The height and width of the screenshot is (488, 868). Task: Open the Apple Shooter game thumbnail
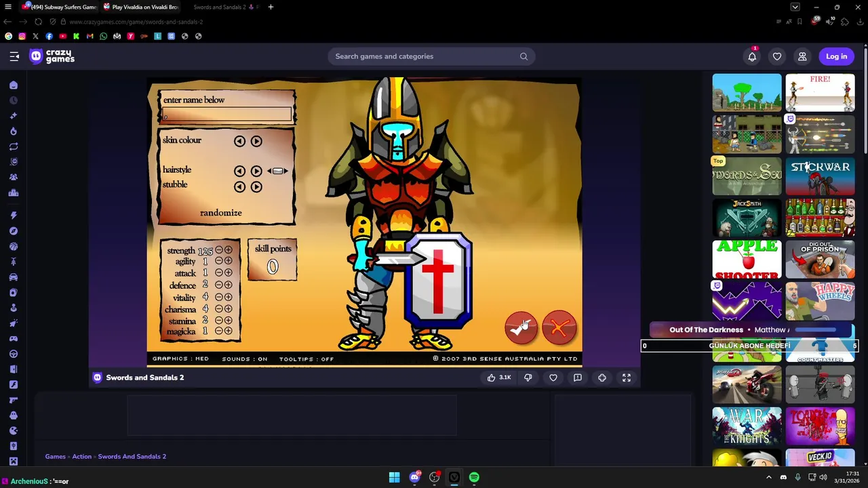747,259
